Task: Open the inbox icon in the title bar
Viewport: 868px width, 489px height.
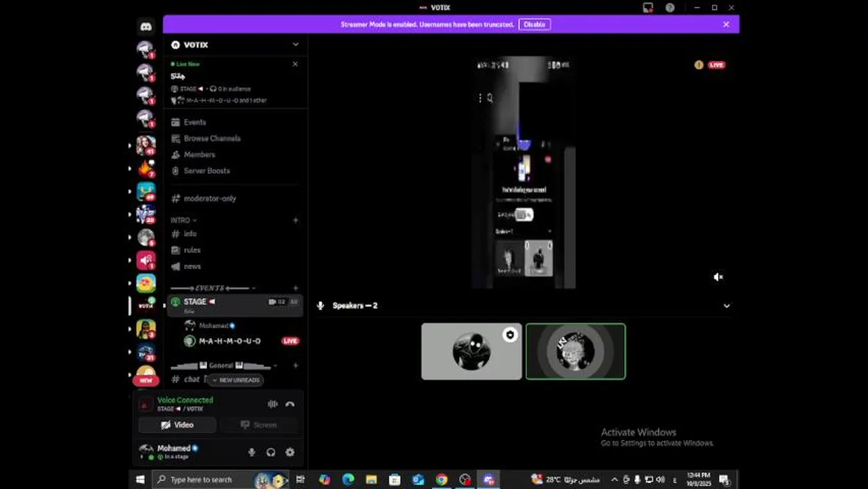Action: [648, 7]
